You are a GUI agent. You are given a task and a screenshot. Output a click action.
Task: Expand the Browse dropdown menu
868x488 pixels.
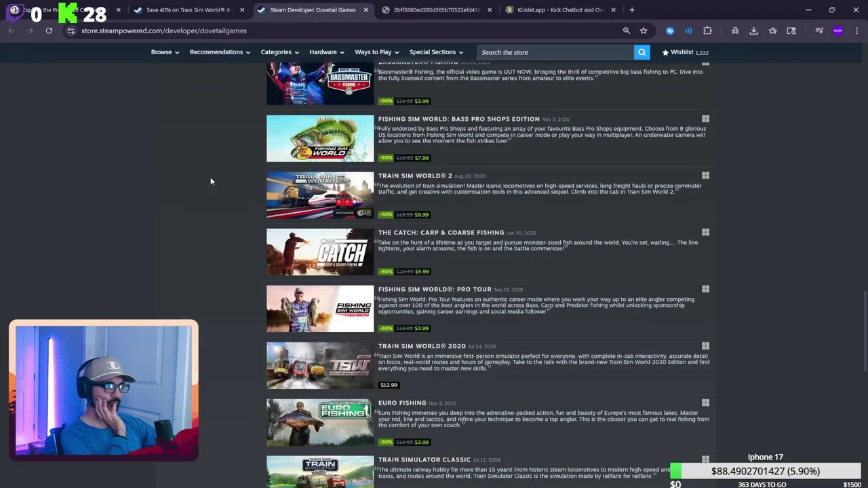165,52
